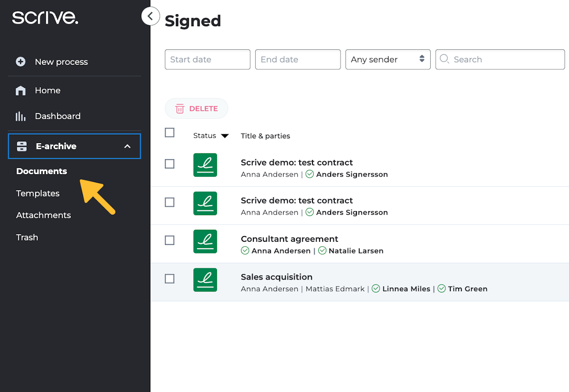Click the Dashboard bar chart icon
The width and height of the screenshot is (569, 392).
20,116
